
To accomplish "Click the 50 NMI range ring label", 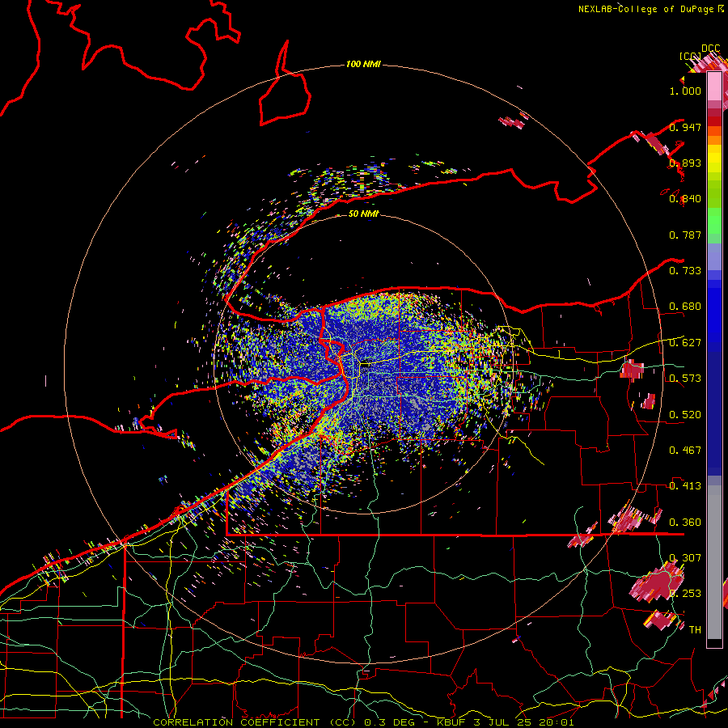I will pyautogui.click(x=363, y=214).
